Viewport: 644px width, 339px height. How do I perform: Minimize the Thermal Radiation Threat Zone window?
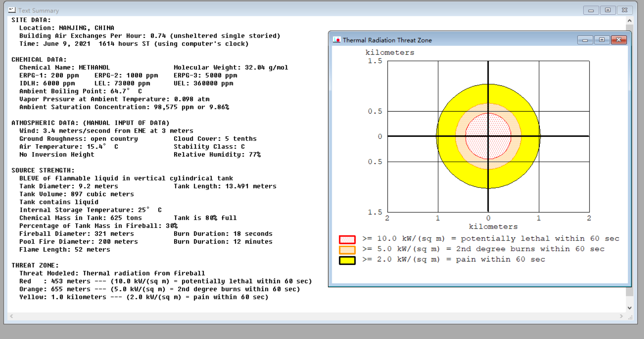tap(585, 40)
